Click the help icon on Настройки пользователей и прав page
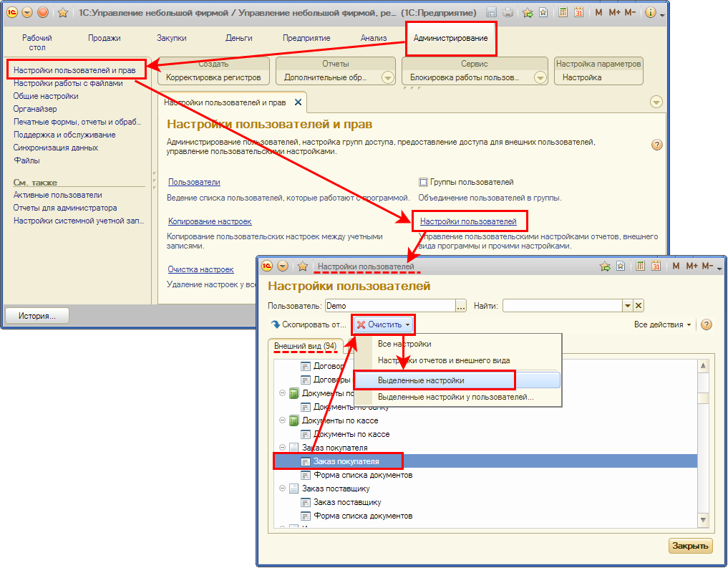Screen dimensions: 728x568 coord(656,145)
